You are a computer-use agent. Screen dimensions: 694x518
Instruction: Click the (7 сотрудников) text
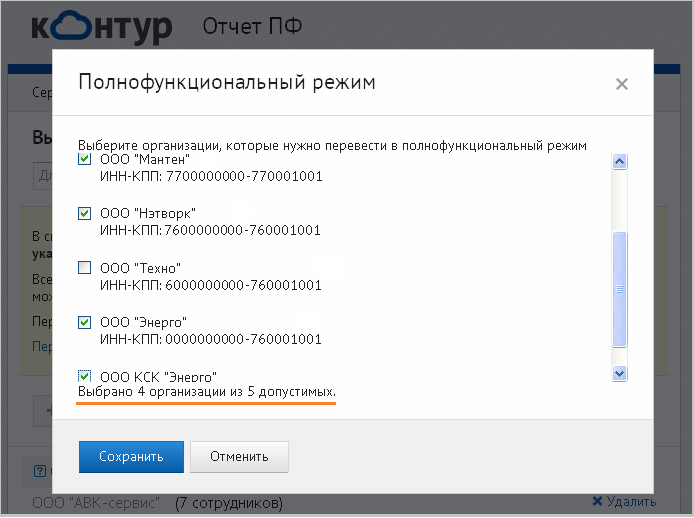tap(229, 503)
